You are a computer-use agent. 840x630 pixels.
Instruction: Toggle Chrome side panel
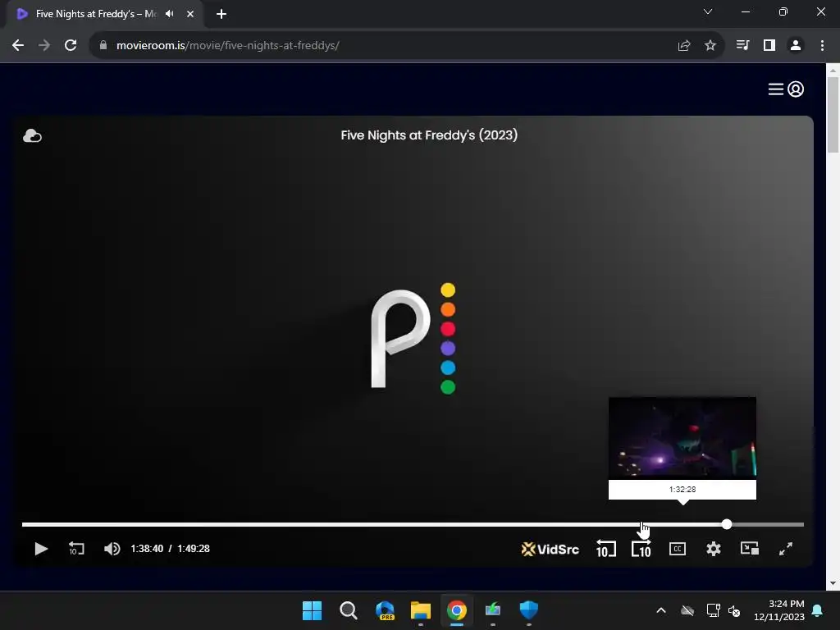pos(769,46)
